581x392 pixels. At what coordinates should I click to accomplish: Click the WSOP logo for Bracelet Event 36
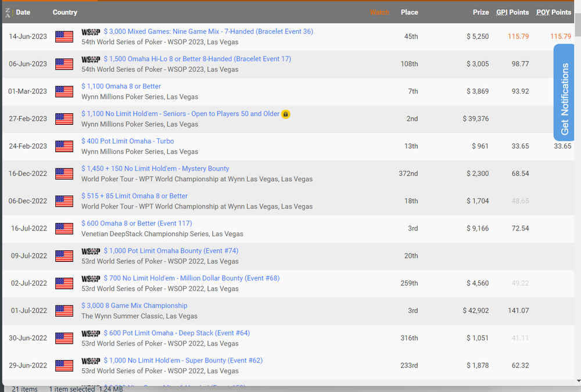click(91, 32)
